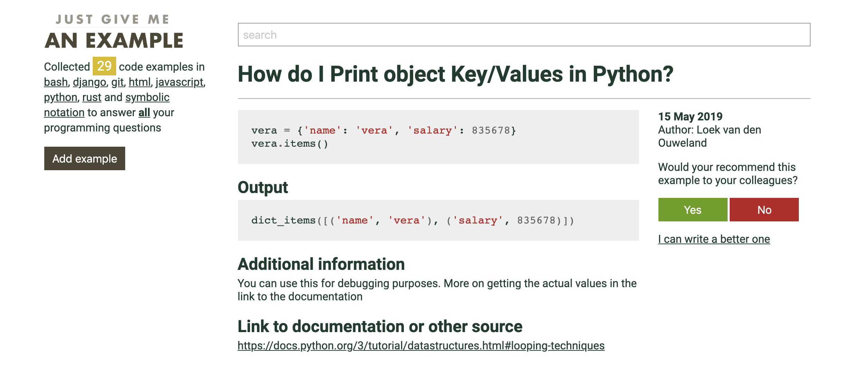Open the git examples link
Screen dimensions: 868x384
117,82
